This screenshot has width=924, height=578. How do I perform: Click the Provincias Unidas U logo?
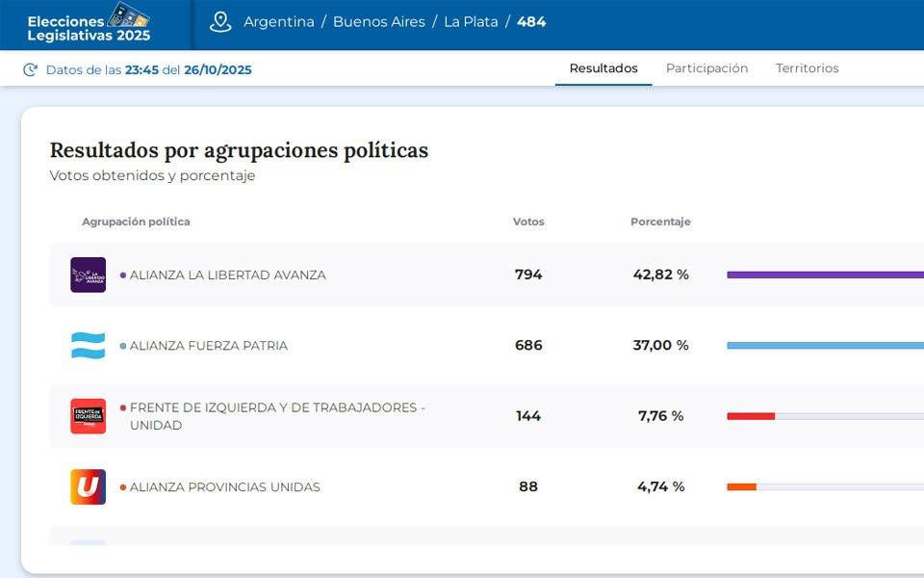(x=89, y=487)
